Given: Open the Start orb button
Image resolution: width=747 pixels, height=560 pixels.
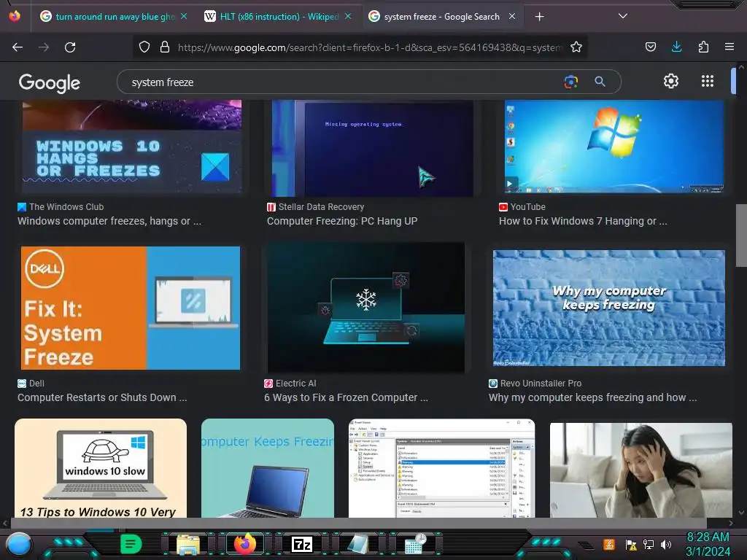Looking at the screenshot, I should (x=18, y=544).
